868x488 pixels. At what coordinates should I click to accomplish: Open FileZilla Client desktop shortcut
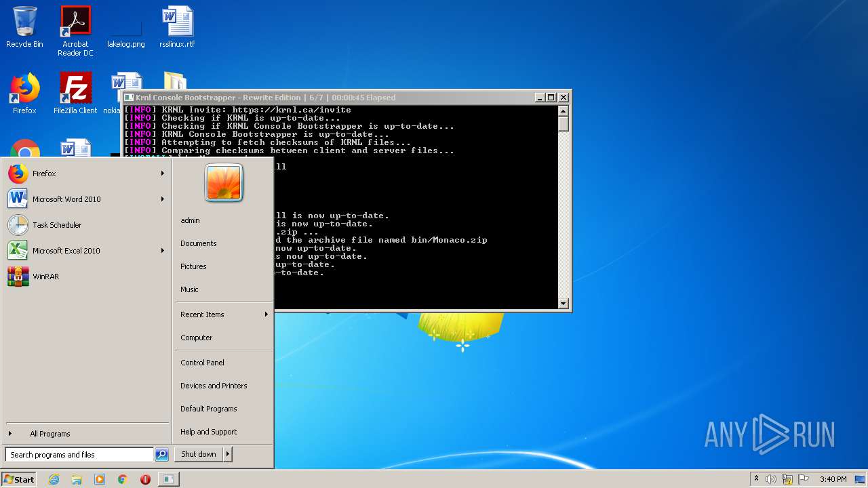[75, 94]
